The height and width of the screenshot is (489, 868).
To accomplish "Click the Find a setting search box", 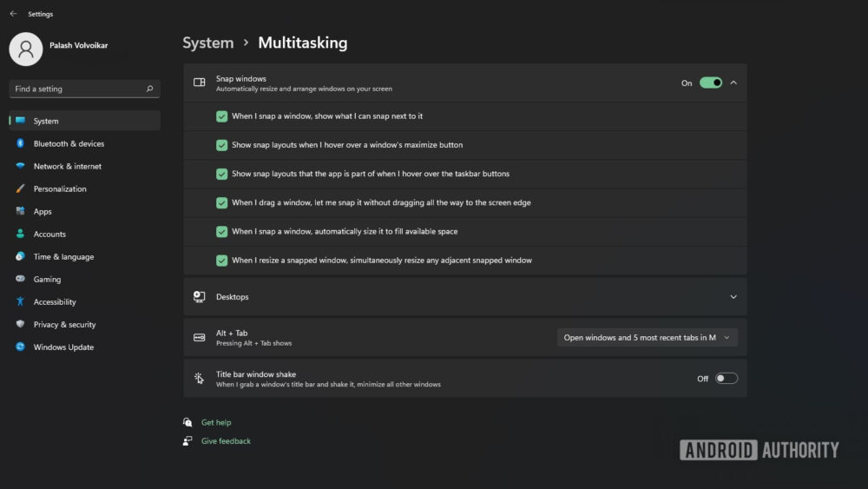I will (x=78, y=89).
